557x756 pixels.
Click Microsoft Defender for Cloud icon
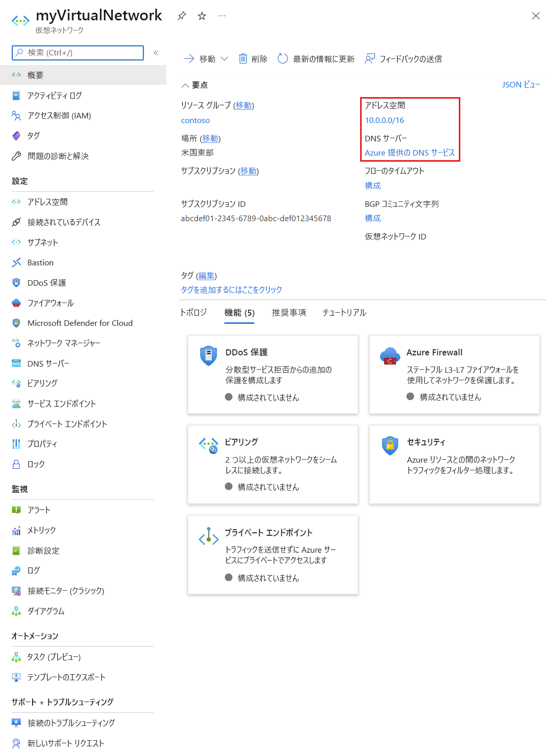(16, 323)
